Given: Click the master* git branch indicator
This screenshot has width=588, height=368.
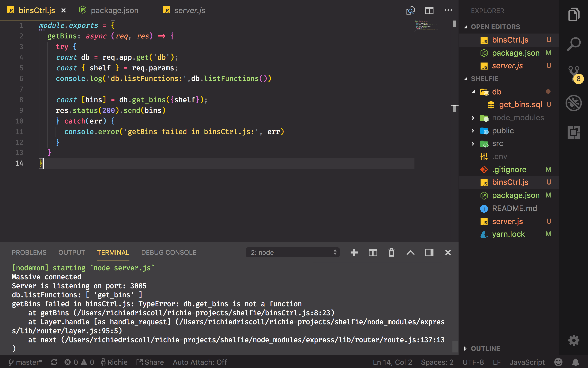Looking at the screenshot, I should pyautogui.click(x=25, y=362).
